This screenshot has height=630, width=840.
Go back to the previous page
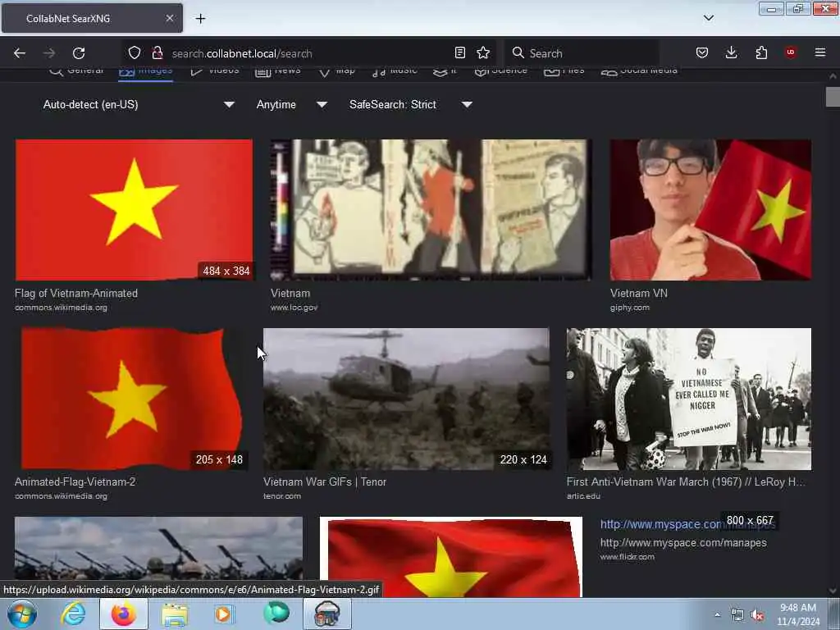pyautogui.click(x=20, y=53)
